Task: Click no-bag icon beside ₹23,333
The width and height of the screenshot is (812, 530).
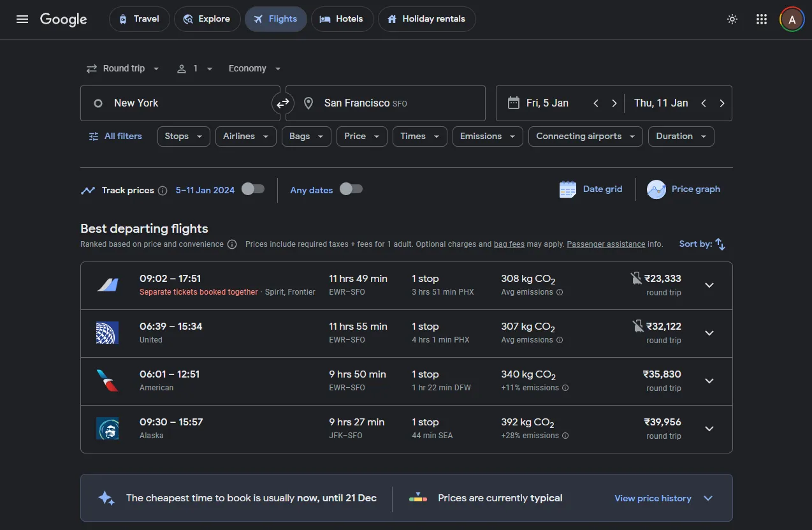Action: [x=636, y=278]
